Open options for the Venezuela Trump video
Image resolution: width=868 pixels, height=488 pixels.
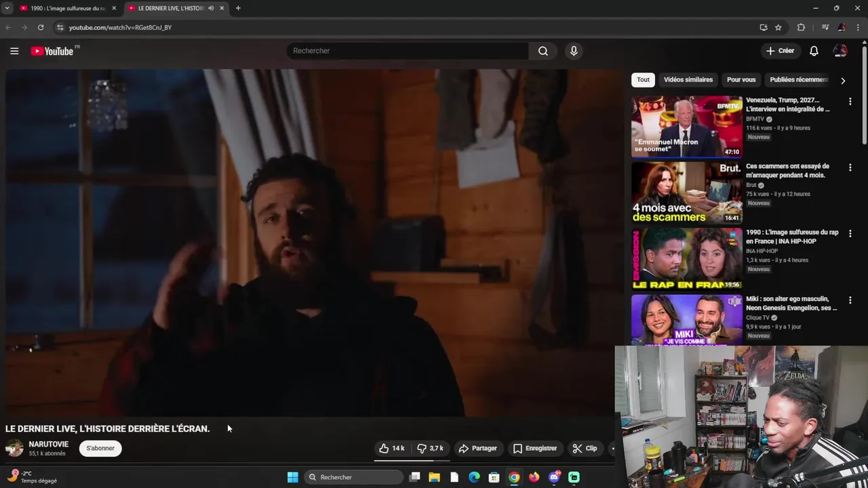coord(850,102)
